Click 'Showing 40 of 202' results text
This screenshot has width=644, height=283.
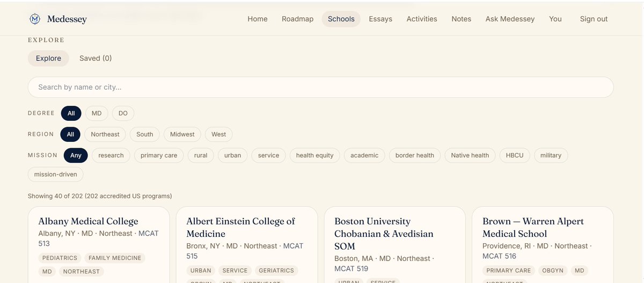pos(55,196)
